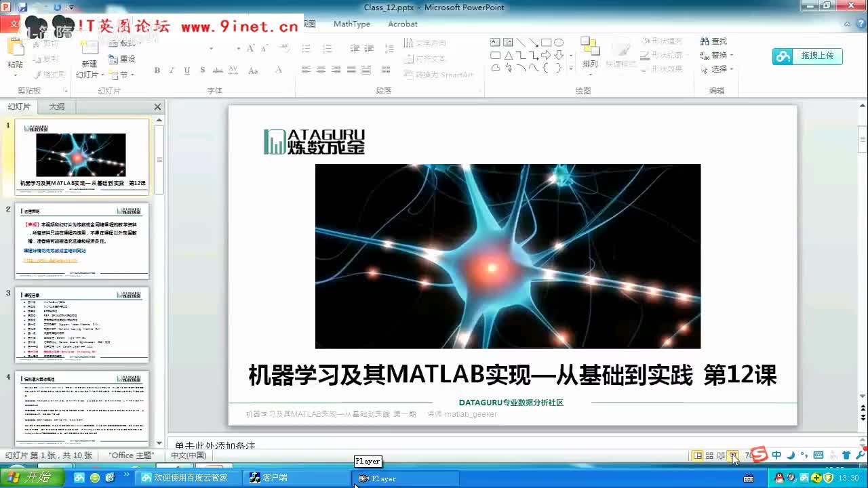
Task: Center the text alignment
Action: point(321,70)
